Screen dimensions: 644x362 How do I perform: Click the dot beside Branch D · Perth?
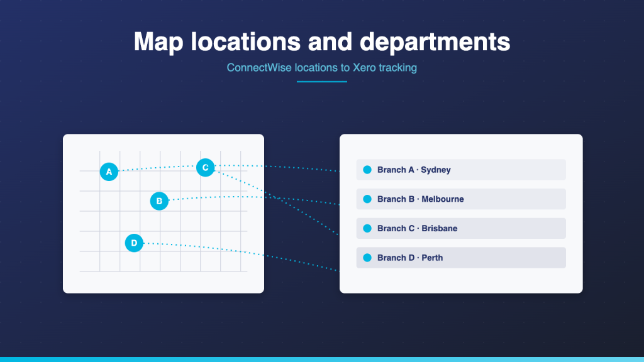[x=367, y=258]
